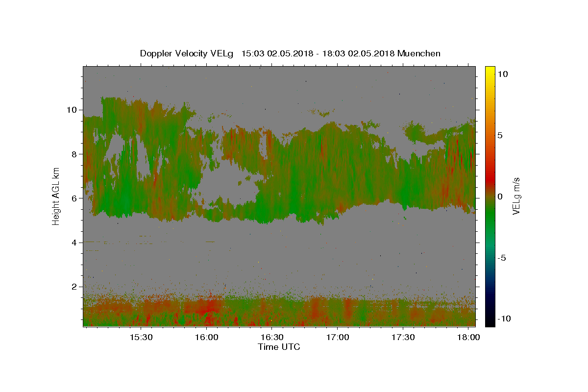This screenshot has height=392, width=588.
Task: Click the 'Muenchen' location in the title
Action: click(419, 53)
